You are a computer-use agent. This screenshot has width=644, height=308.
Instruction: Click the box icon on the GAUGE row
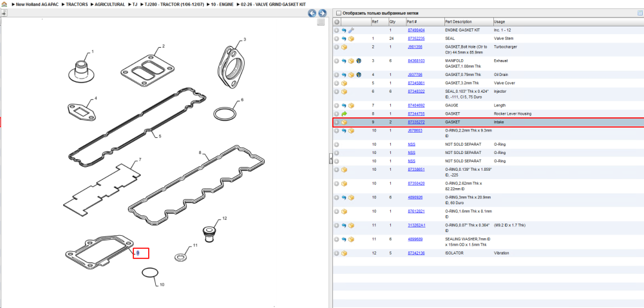tap(351, 106)
